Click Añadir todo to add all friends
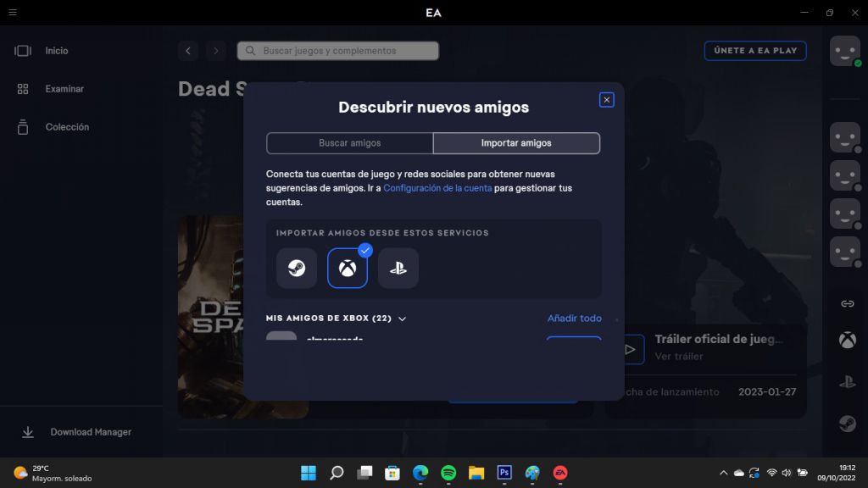The height and width of the screenshot is (488, 868). click(x=574, y=319)
